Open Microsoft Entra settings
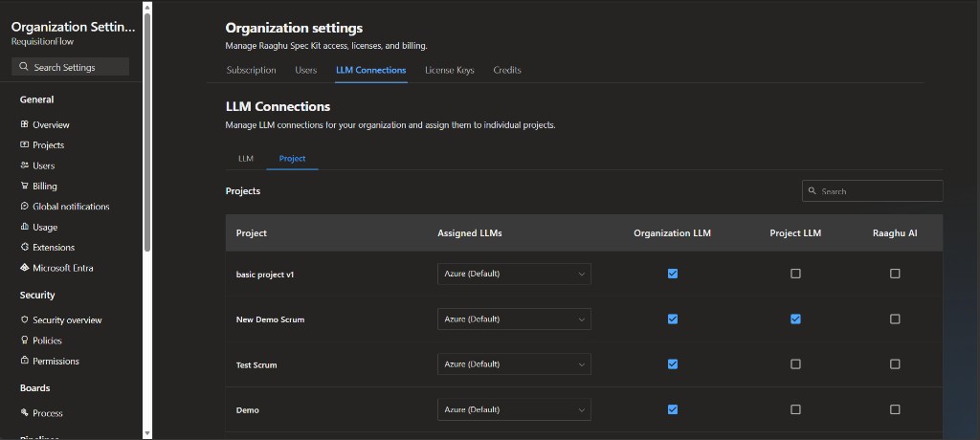Viewport: 980px width, 440px height. pyautogui.click(x=62, y=268)
